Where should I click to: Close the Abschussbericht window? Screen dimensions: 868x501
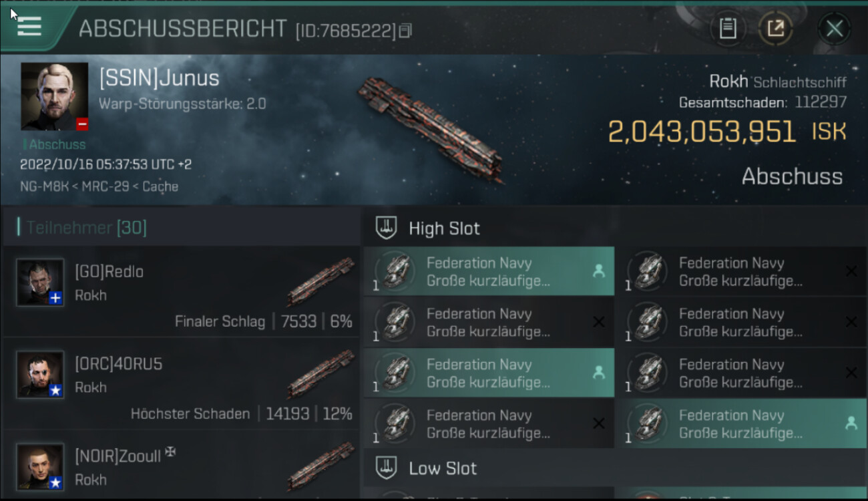(x=834, y=29)
